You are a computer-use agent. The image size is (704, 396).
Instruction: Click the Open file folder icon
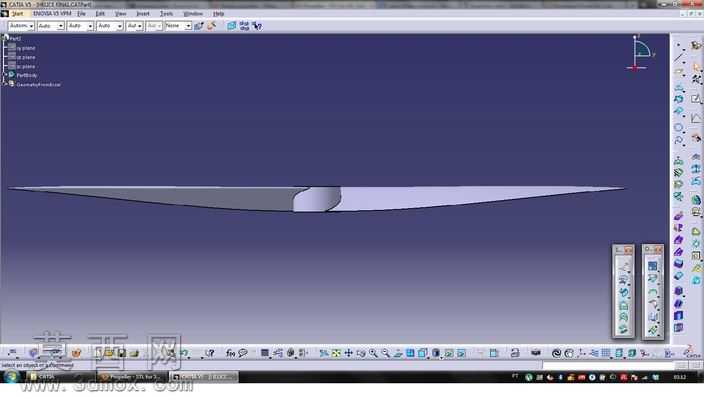[x=109, y=353]
